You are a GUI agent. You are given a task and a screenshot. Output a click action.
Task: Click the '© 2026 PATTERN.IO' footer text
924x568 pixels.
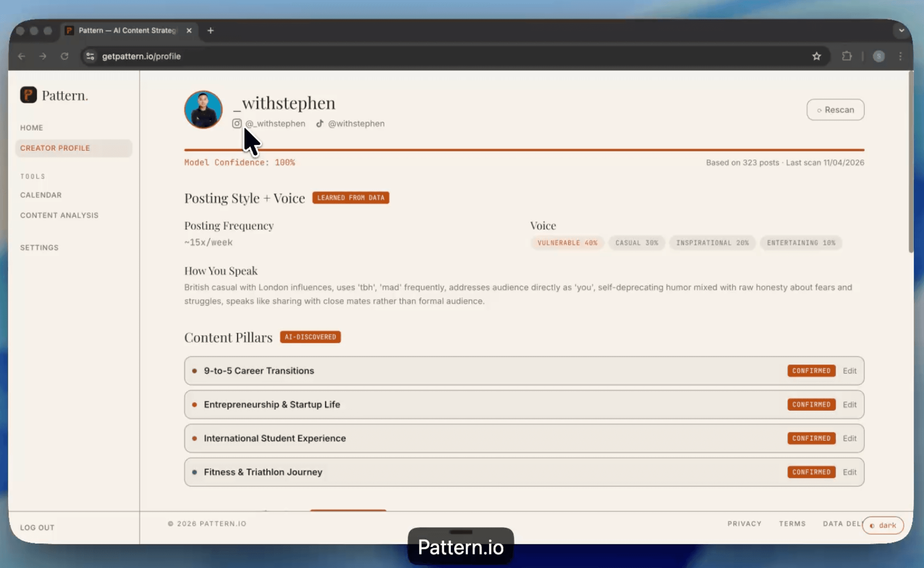[x=207, y=524]
